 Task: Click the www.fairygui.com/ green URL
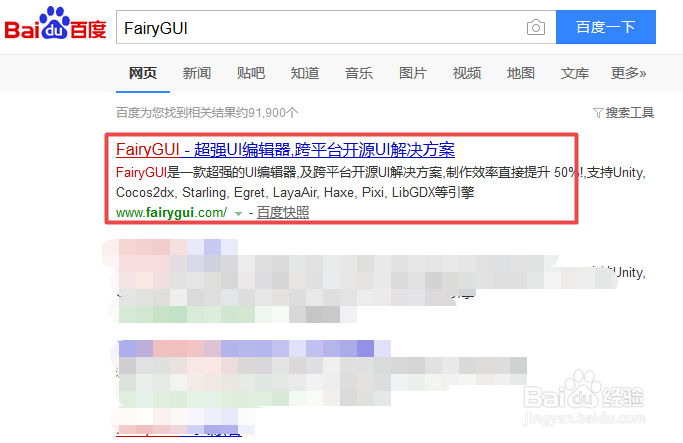(172, 213)
